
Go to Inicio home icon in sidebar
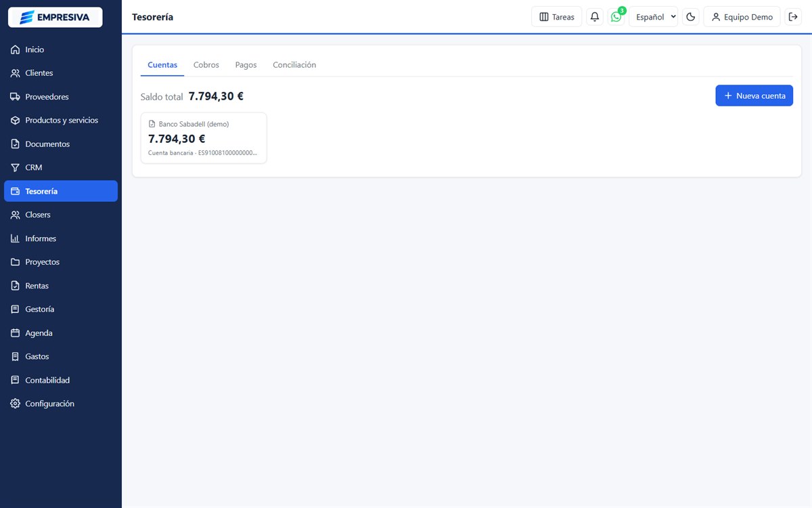pyautogui.click(x=16, y=49)
